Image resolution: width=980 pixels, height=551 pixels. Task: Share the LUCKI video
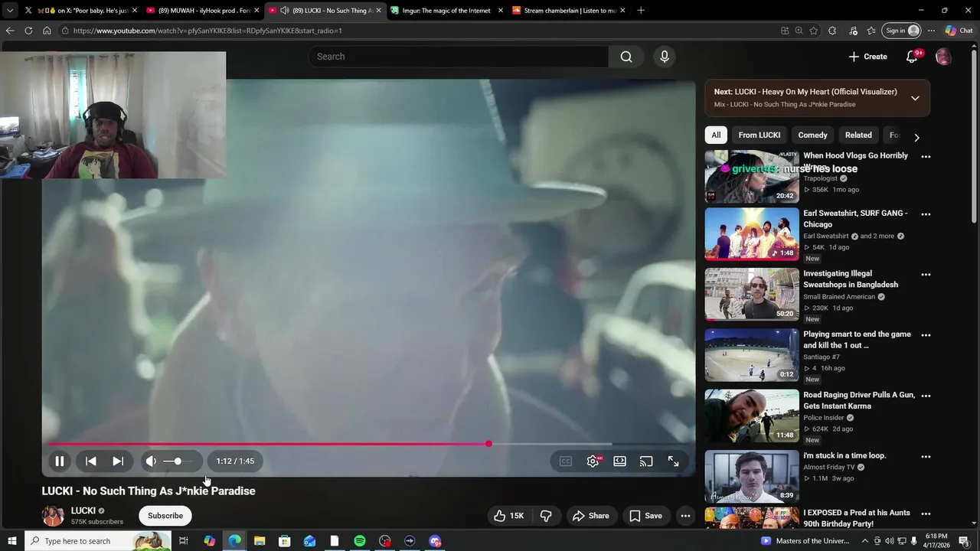click(x=591, y=516)
